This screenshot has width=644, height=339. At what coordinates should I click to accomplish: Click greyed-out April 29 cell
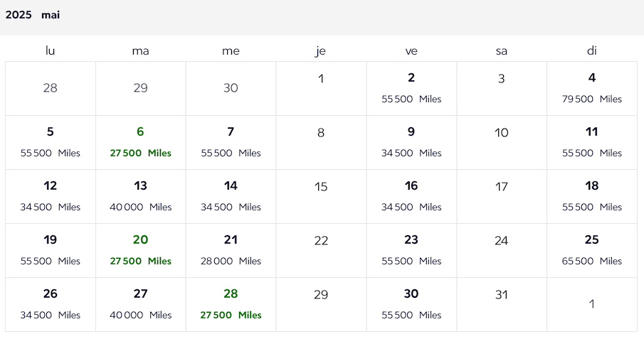(140, 88)
